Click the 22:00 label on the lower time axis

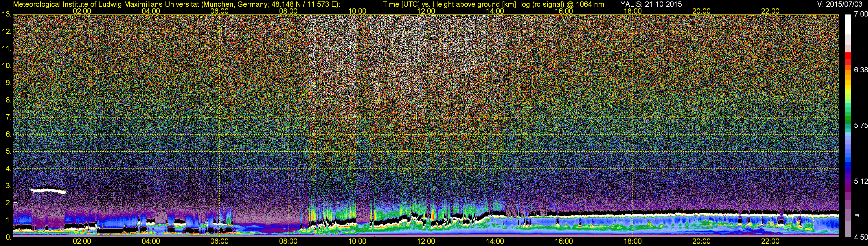tap(770, 241)
